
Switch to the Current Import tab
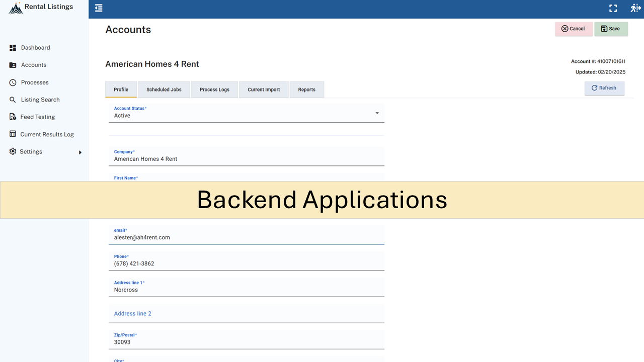pos(264,89)
